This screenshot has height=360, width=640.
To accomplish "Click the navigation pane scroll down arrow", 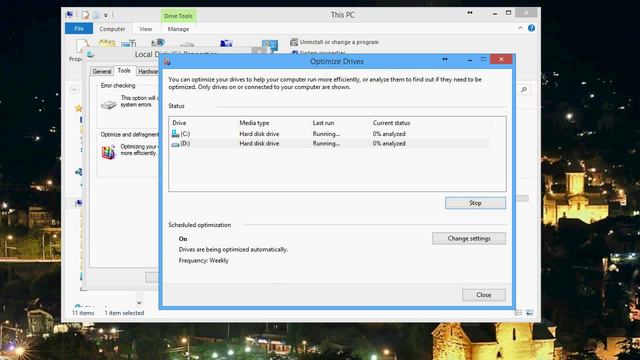I will pos(139,302).
